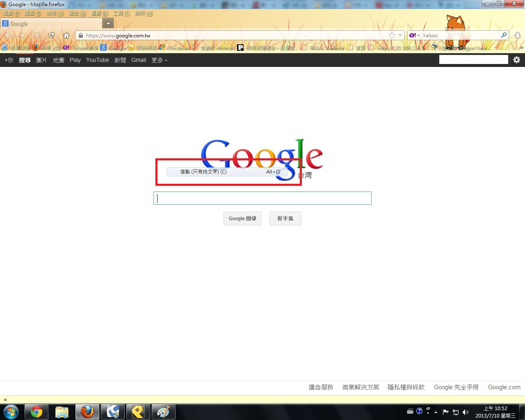
Task: Open Google options gear icon
Action: [x=516, y=60]
